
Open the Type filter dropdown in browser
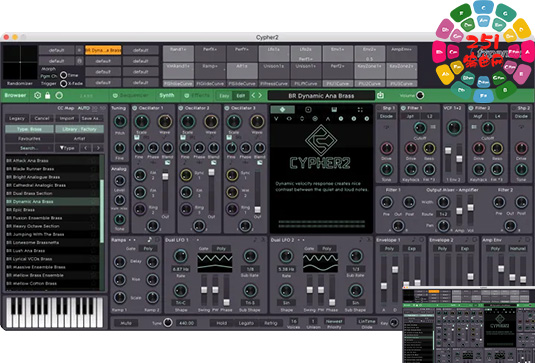[x=67, y=148]
